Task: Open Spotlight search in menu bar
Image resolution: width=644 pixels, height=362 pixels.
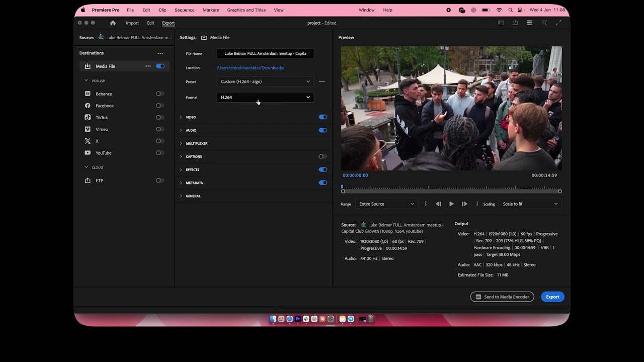Action: click(510, 10)
